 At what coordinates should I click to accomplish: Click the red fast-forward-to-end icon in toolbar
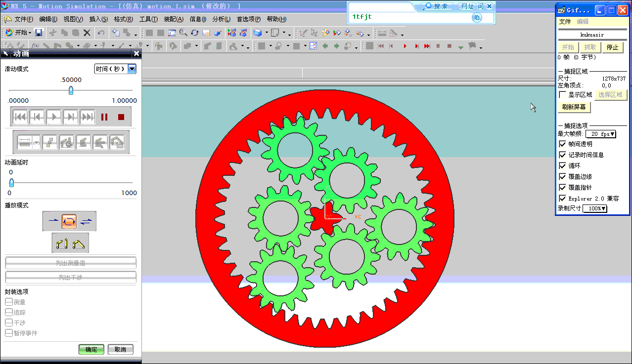[x=427, y=46]
